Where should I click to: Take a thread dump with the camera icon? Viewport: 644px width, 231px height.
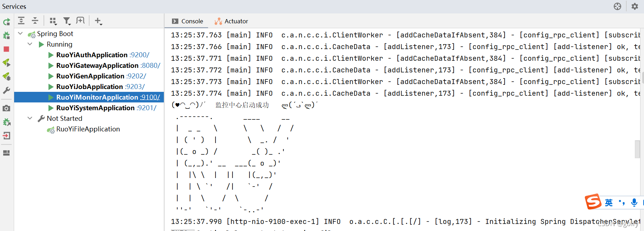click(x=6, y=108)
